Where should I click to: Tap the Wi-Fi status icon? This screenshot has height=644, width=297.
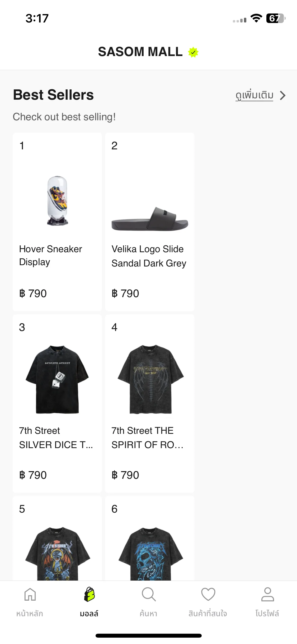coord(256,18)
